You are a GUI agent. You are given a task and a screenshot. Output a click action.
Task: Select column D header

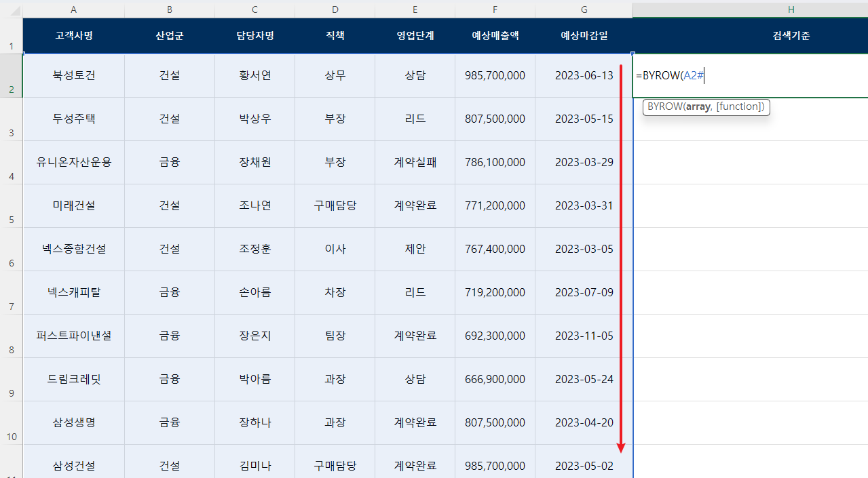(x=335, y=9)
